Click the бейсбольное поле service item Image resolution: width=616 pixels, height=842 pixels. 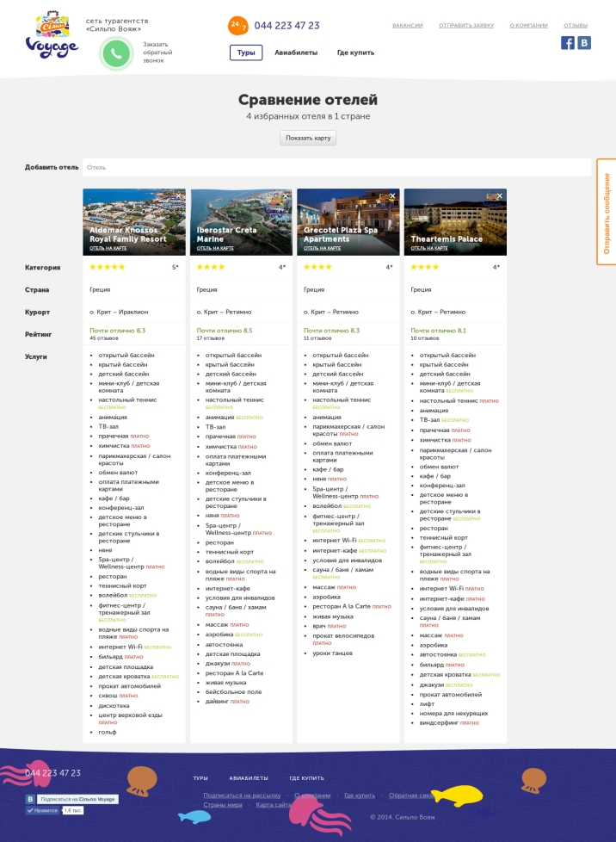tap(233, 691)
